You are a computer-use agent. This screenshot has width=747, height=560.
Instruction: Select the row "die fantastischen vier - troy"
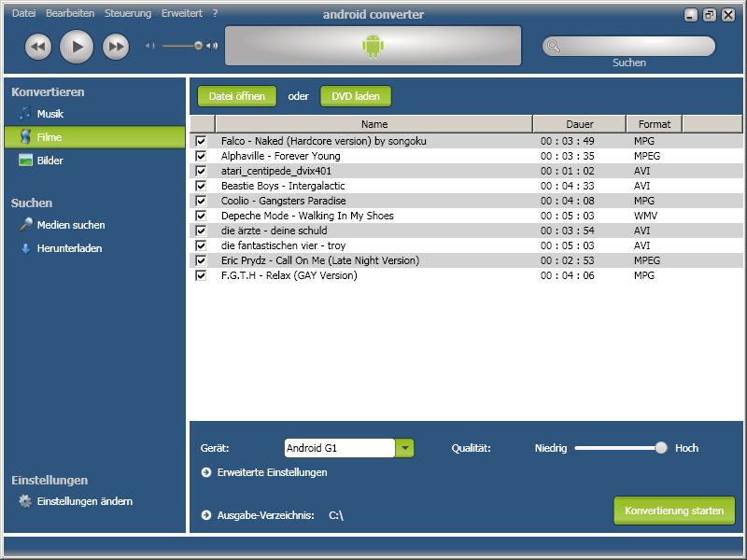pyautogui.click(x=466, y=245)
